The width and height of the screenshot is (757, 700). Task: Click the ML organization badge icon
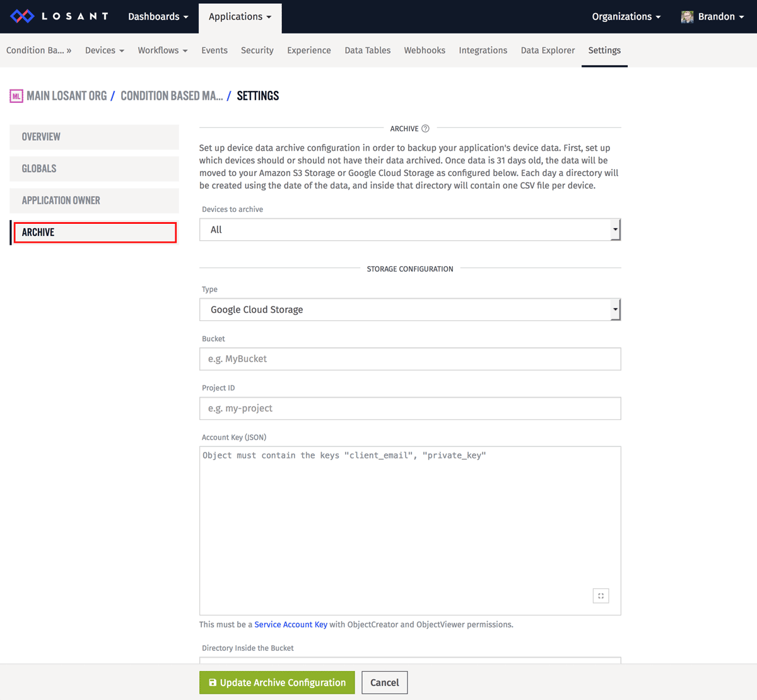tap(16, 96)
